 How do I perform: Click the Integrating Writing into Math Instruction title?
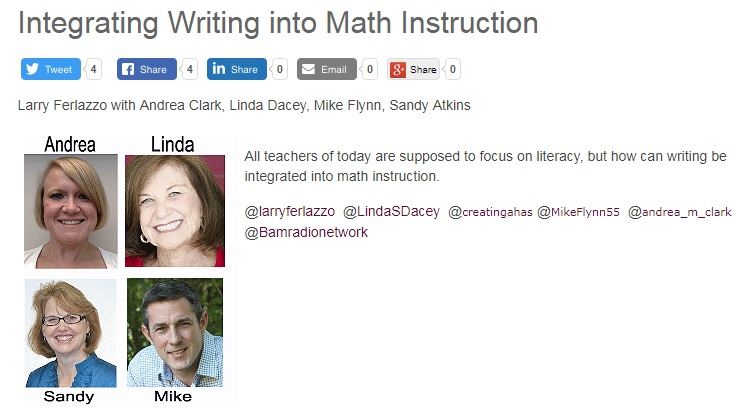pos(278,23)
